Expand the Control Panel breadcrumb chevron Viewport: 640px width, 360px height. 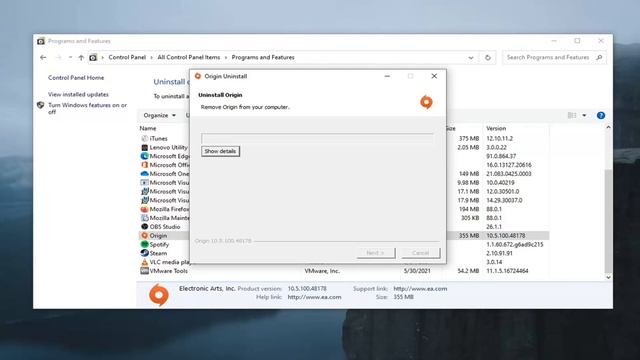[151, 58]
